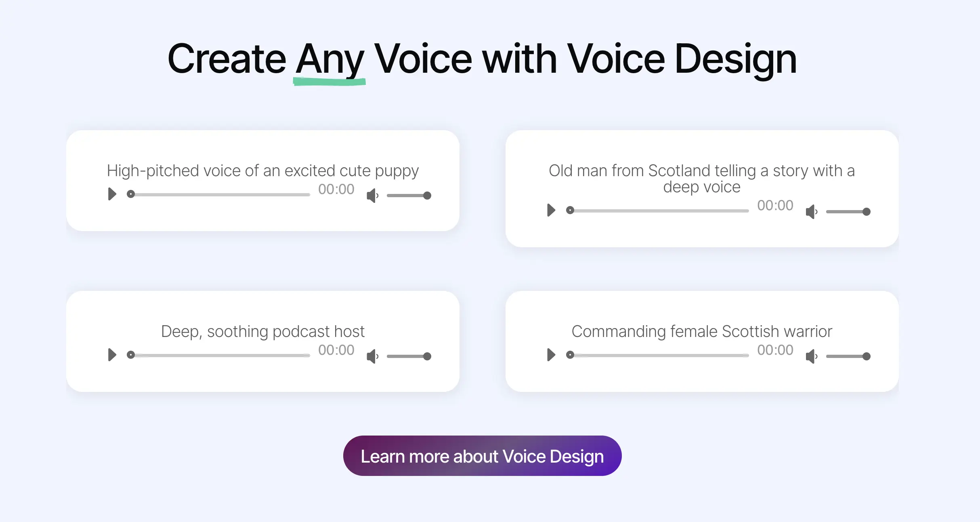Viewport: 980px width, 522px height.
Task: Click the Scotland player progress bar
Action: (x=658, y=210)
